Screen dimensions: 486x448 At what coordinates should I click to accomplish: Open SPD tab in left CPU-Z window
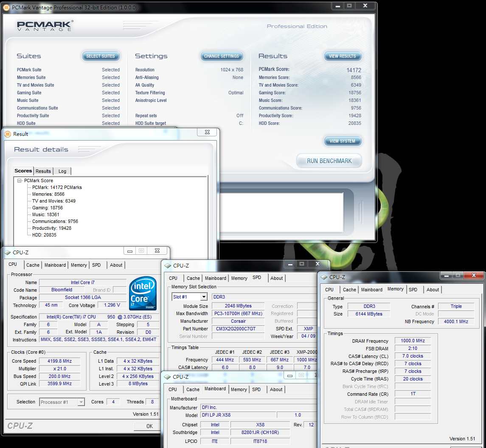(x=96, y=265)
